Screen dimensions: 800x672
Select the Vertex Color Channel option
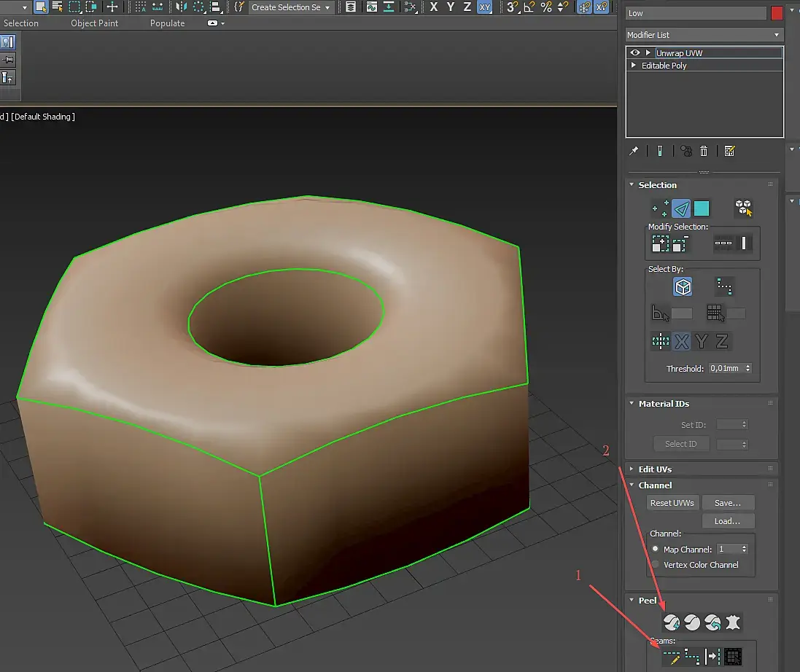point(656,565)
